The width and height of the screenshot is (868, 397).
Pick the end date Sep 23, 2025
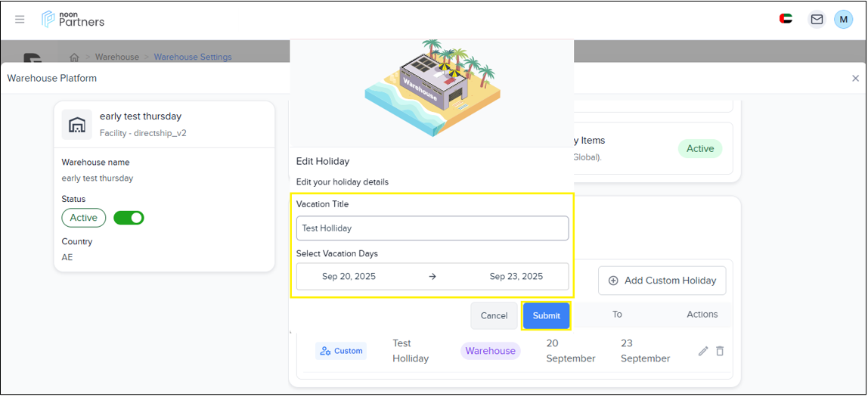pos(516,277)
